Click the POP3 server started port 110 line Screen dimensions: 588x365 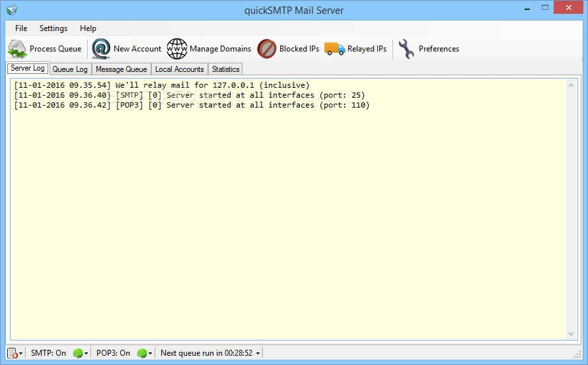coord(192,106)
